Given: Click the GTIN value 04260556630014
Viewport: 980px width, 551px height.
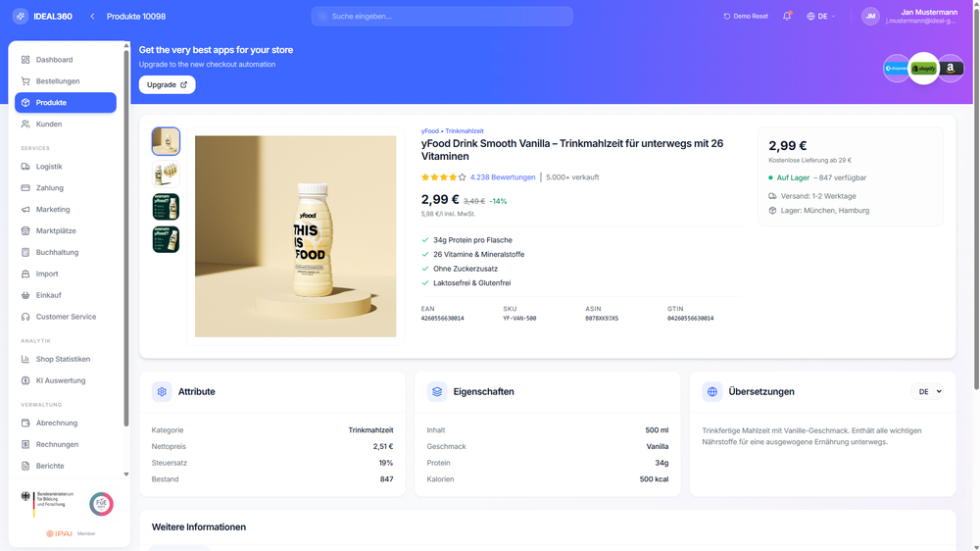Looking at the screenshot, I should (690, 319).
